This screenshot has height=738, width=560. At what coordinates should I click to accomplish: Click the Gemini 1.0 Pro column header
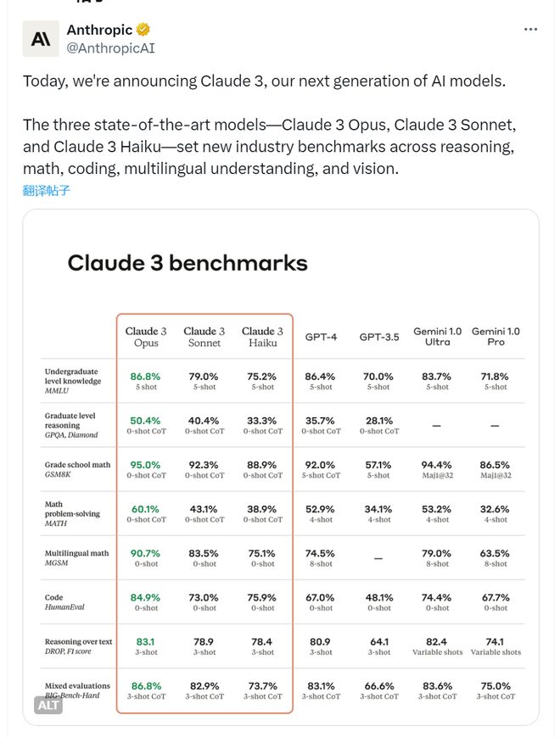(496, 337)
